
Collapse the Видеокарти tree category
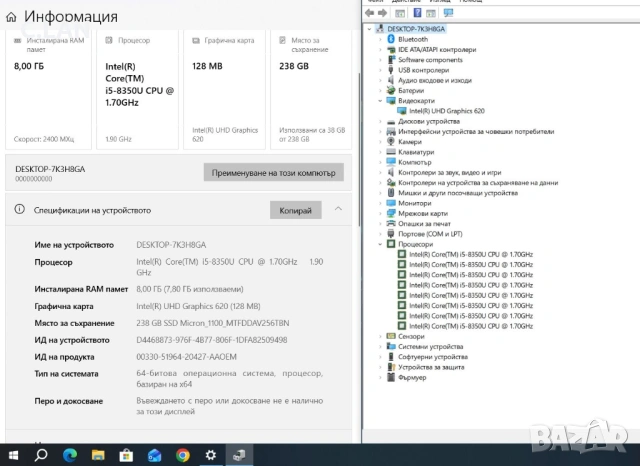[x=380, y=100]
